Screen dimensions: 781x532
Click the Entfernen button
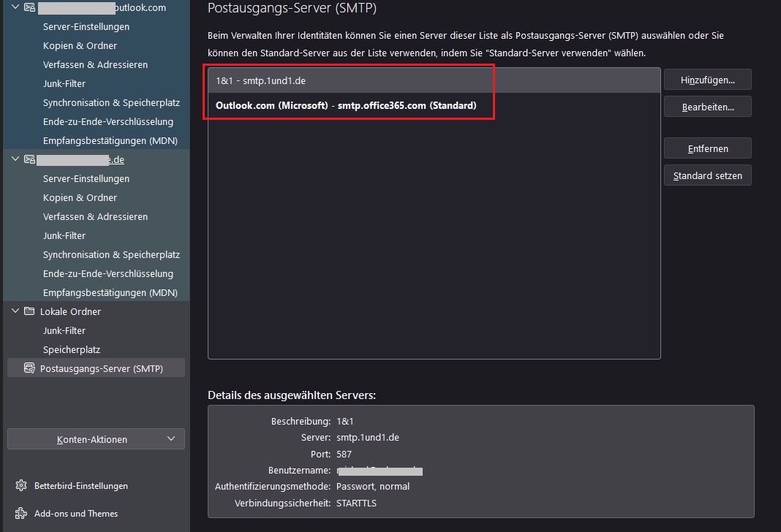[x=707, y=148]
